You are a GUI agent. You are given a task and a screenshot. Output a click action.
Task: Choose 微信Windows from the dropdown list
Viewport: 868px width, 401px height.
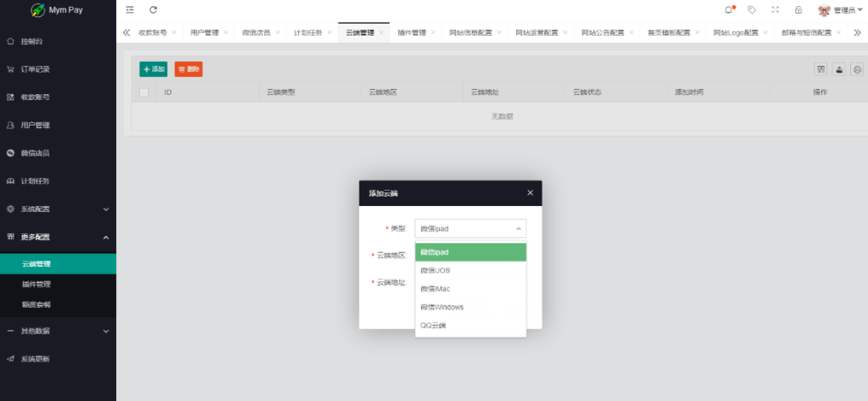(x=470, y=307)
